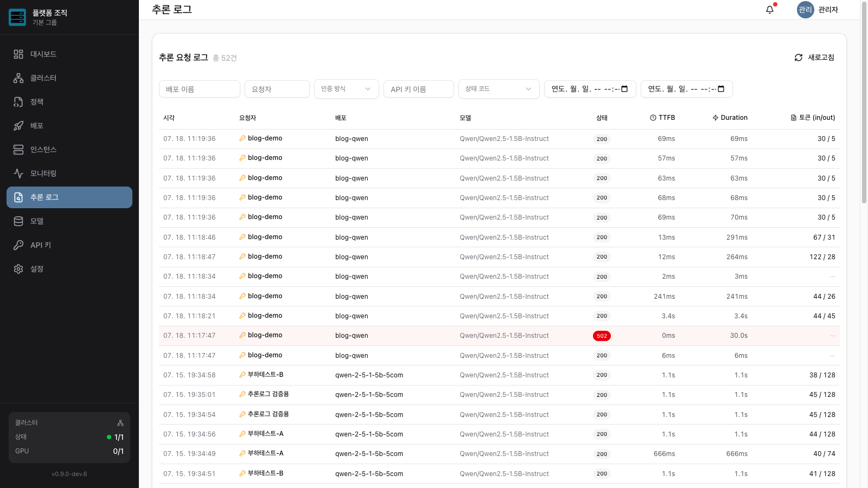Go to 모니터링 menu
Image resolution: width=868 pixels, height=488 pixels.
point(69,174)
